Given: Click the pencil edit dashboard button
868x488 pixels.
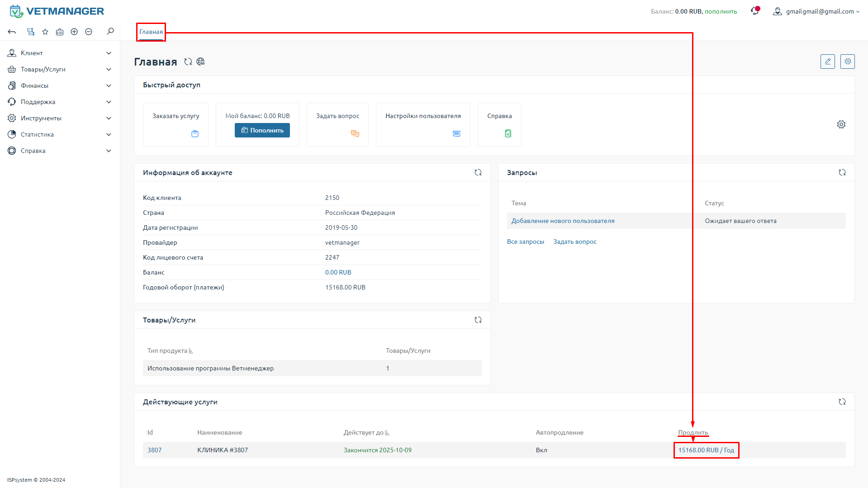Looking at the screenshot, I should [827, 62].
